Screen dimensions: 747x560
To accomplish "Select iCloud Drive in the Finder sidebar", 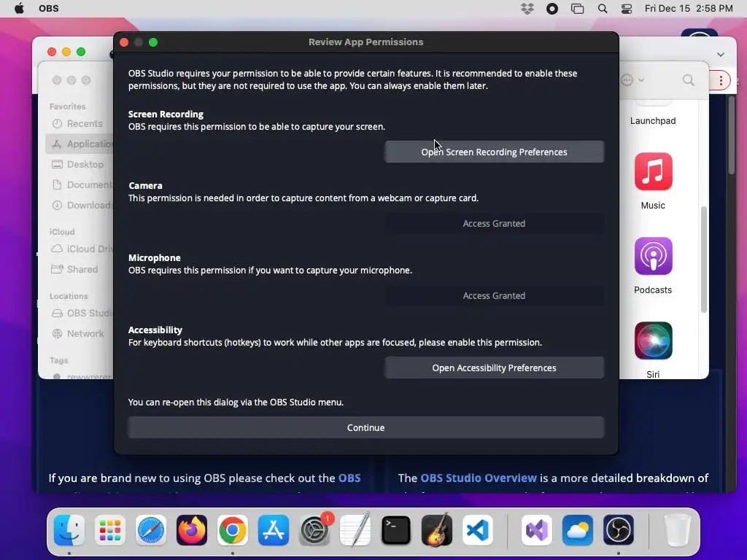I will [x=80, y=249].
